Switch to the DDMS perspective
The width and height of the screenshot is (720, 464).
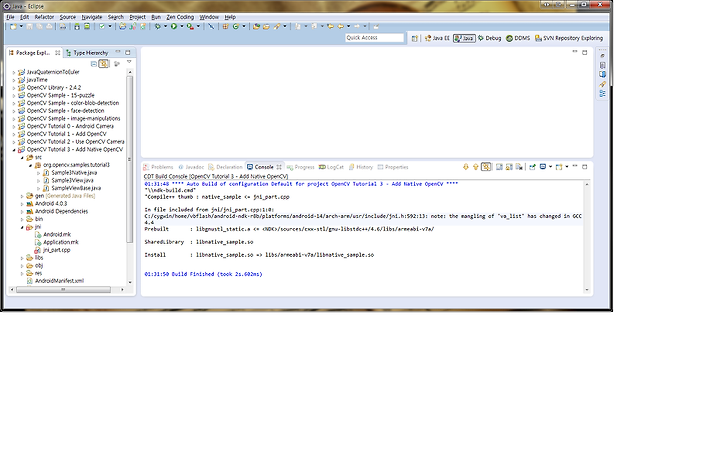(x=518, y=38)
